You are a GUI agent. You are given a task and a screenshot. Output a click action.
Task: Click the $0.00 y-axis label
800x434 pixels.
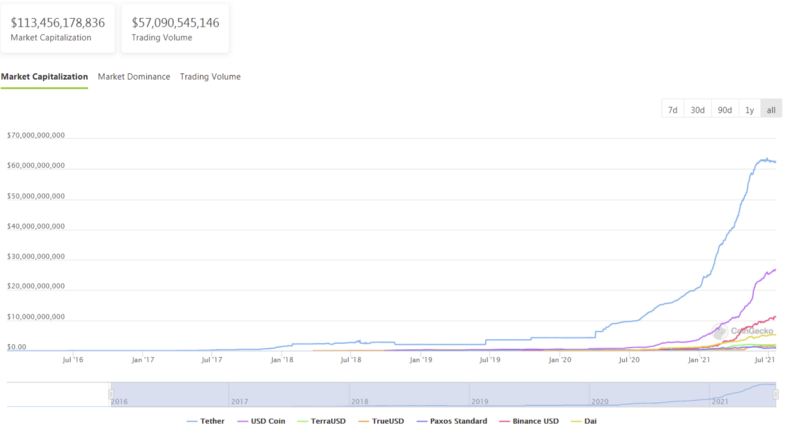(16, 347)
